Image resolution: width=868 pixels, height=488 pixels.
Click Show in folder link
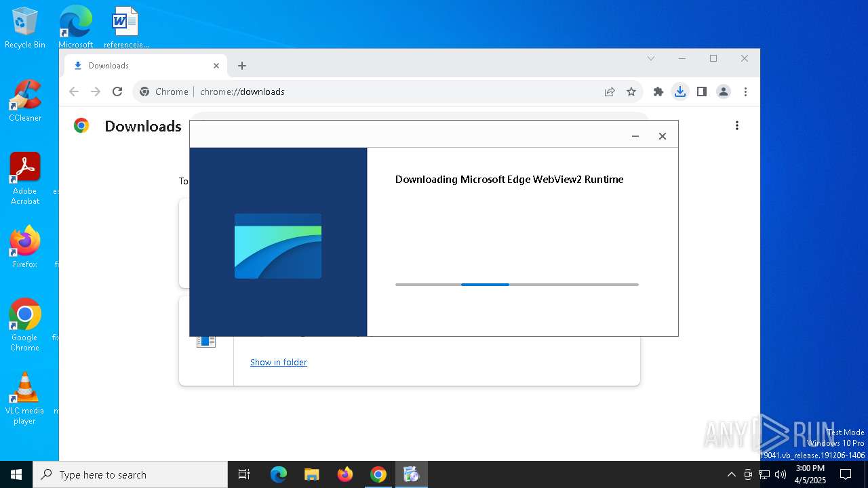click(279, 363)
